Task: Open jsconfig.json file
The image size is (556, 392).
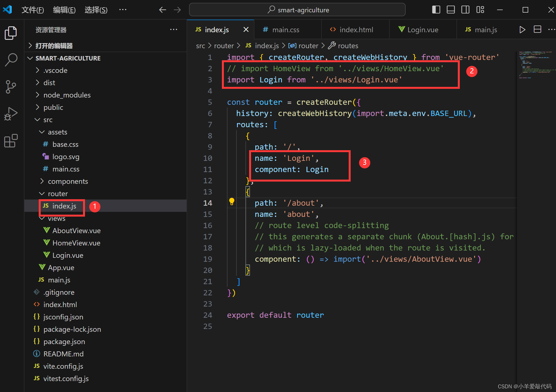Action: (105, 317)
